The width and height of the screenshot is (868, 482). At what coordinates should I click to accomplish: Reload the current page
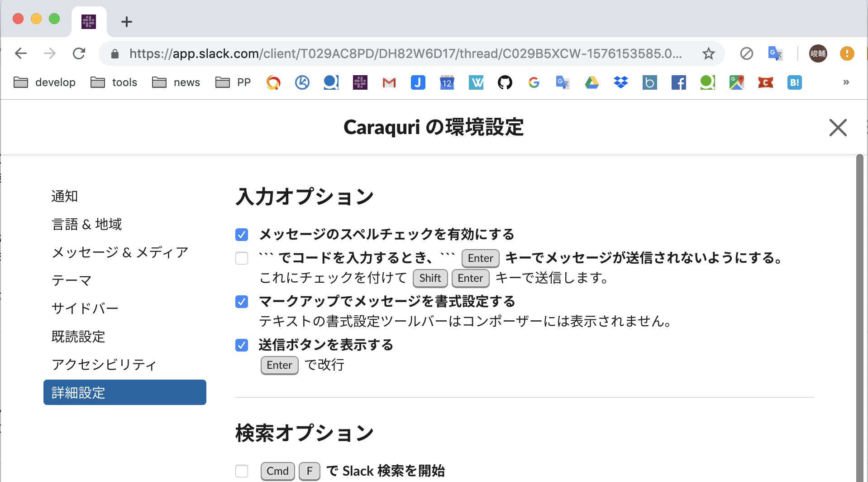[79, 53]
